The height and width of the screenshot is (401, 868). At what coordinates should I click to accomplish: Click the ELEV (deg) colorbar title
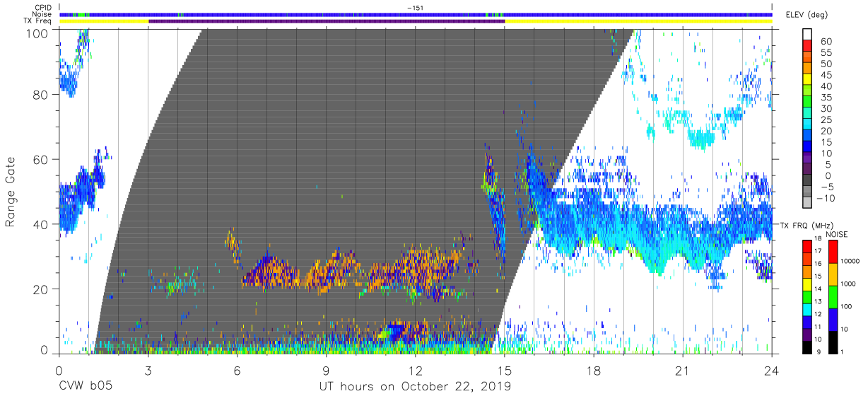pos(808,14)
